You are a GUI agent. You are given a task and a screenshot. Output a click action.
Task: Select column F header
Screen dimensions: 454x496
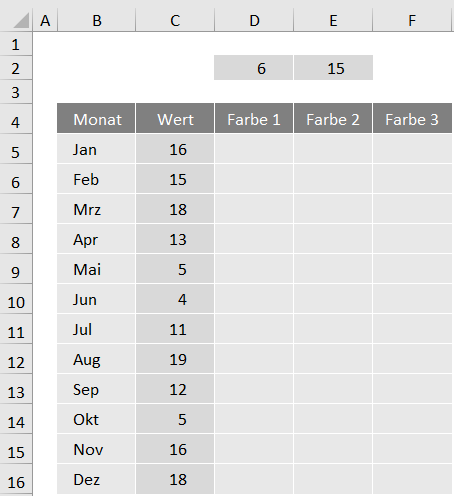(412, 21)
